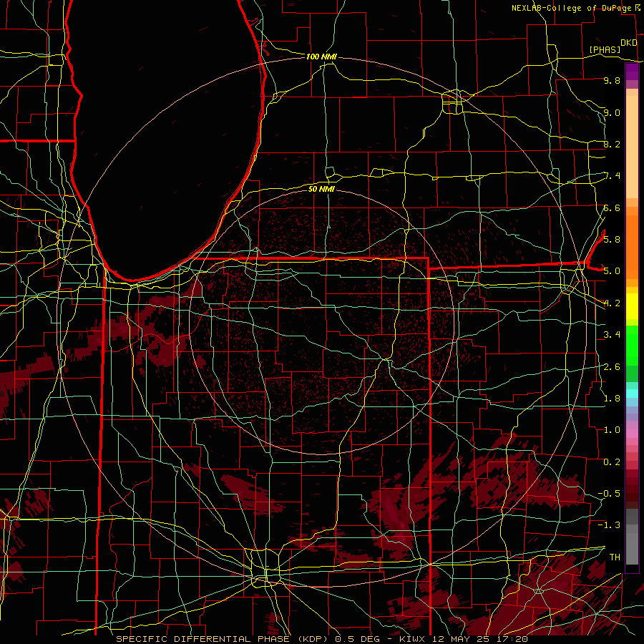Click the NEXLAB-College of DuPage label

click(571, 8)
